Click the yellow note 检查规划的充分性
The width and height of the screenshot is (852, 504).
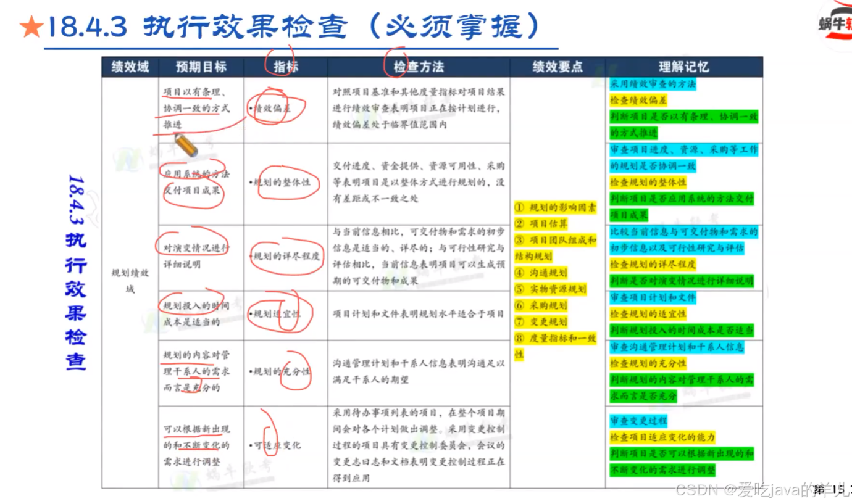648,363
